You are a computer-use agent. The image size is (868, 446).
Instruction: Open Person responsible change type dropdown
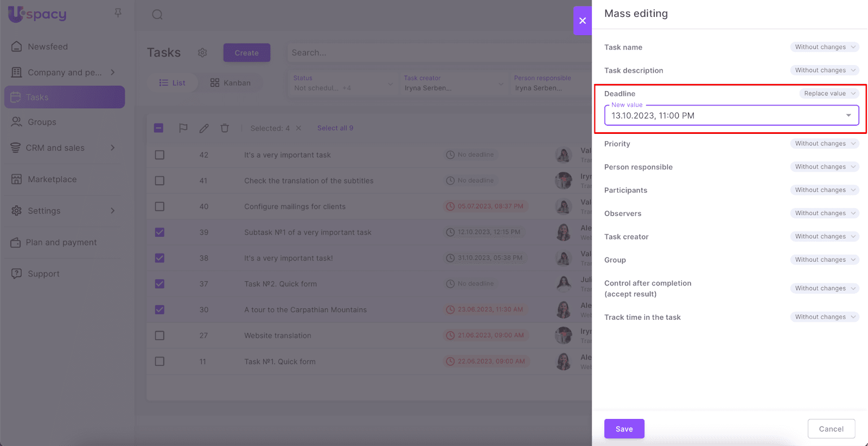pyautogui.click(x=824, y=167)
